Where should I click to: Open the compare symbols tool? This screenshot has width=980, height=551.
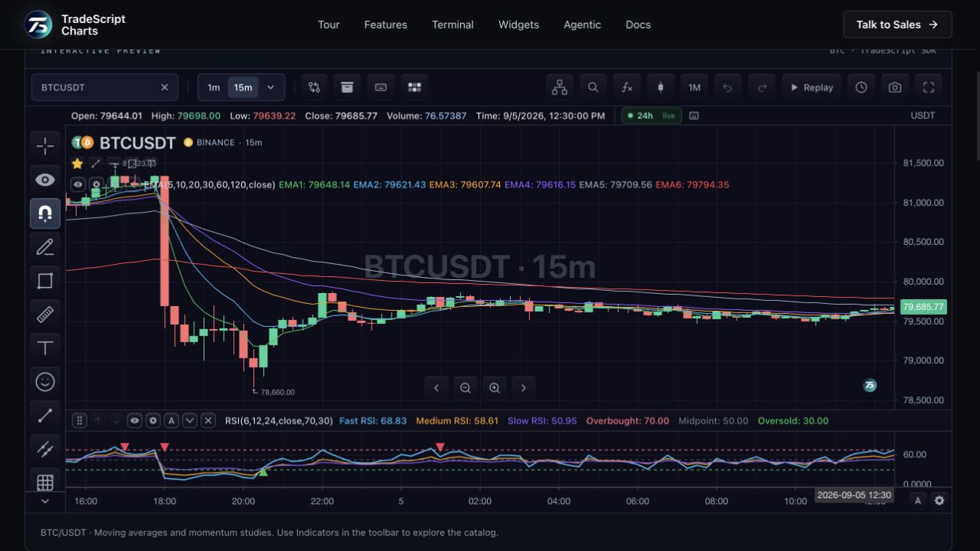[x=314, y=87]
